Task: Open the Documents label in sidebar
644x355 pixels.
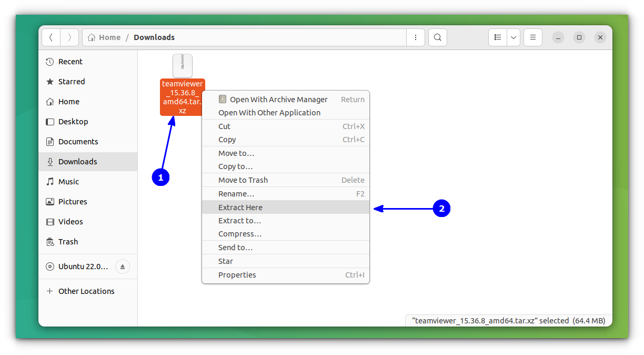Action: (78, 142)
